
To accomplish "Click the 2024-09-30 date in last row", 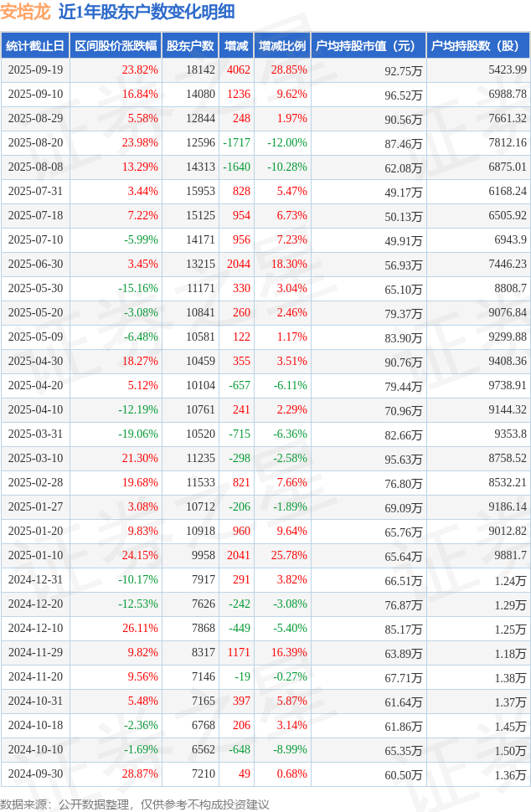I will click(x=34, y=774).
